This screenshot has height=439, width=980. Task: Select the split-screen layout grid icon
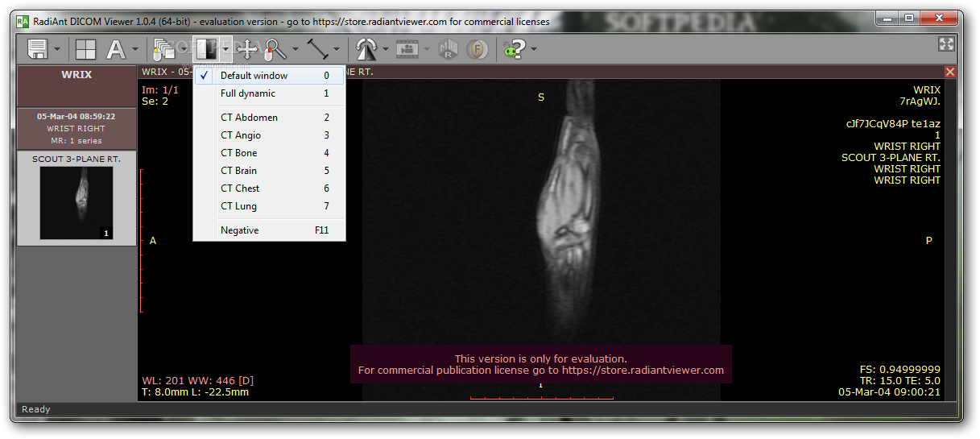point(85,49)
